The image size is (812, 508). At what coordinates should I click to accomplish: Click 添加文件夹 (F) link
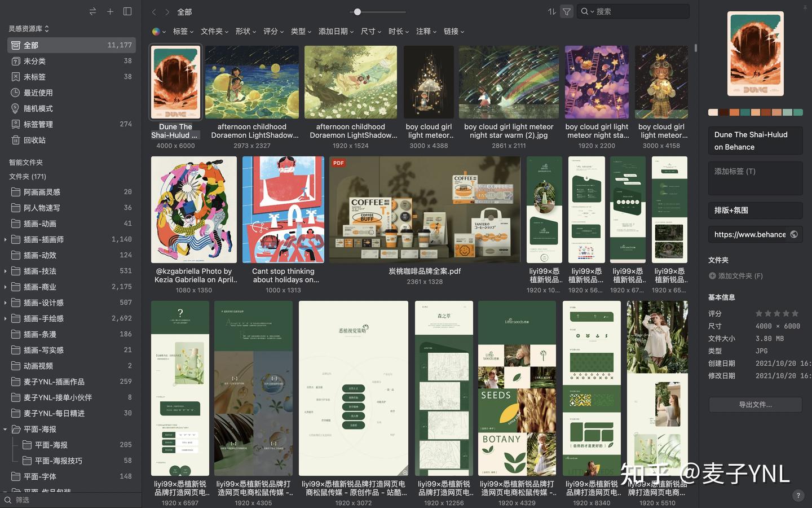740,276
